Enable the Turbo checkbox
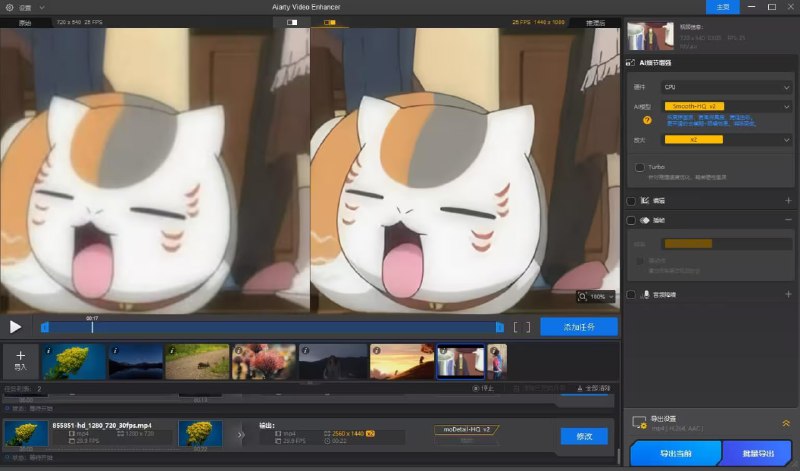The image size is (800, 471). (639, 167)
